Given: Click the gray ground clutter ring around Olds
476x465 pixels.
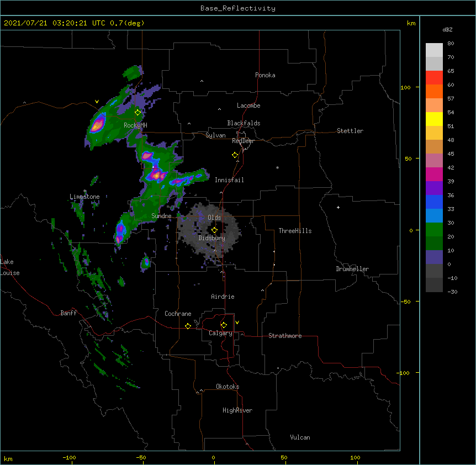Looking at the screenshot, I should click(209, 231).
